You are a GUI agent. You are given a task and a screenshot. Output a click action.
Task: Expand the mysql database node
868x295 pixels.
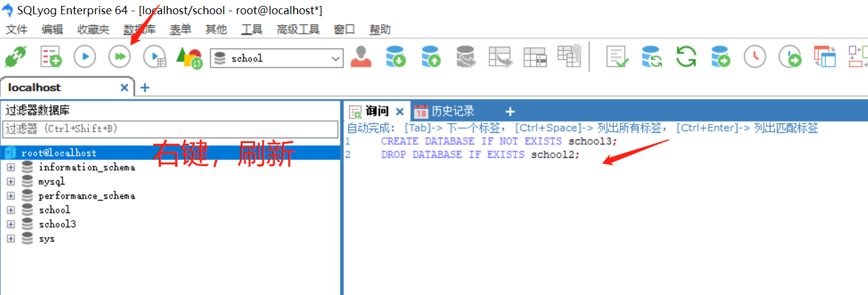pyautogui.click(x=11, y=182)
